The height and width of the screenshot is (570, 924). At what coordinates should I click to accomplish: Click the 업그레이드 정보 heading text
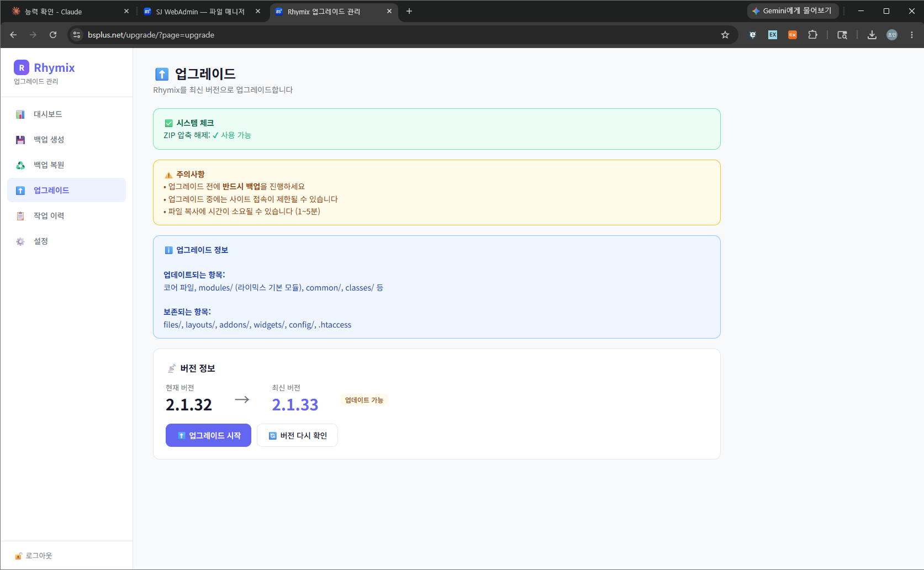202,250
